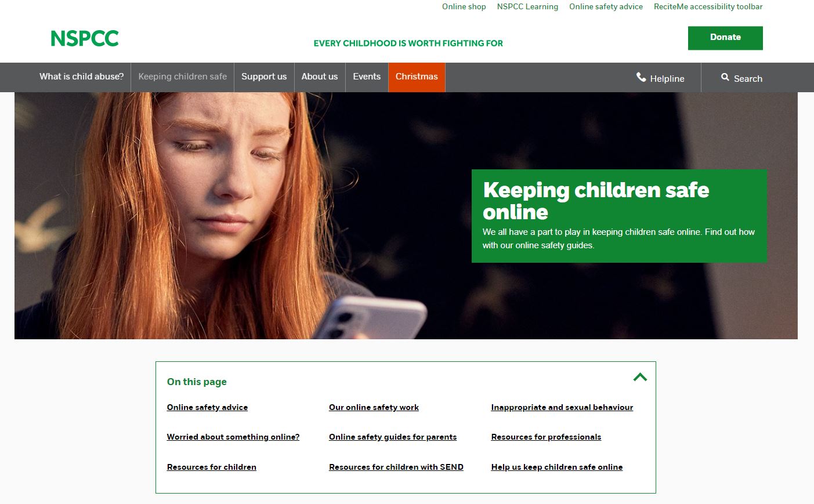Image resolution: width=814 pixels, height=504 pixels.
Task: Open the What is child abuse? menu
Action: [81, 77]
